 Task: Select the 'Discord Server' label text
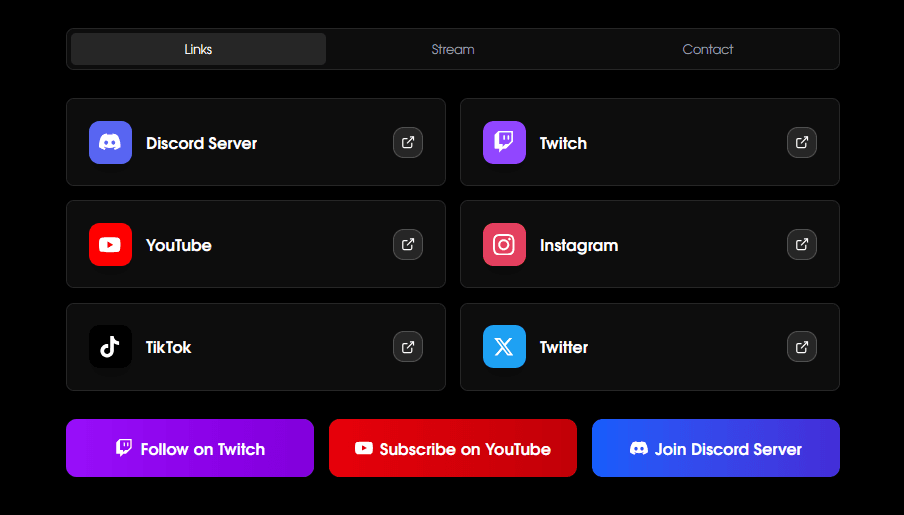click(201, 143)
